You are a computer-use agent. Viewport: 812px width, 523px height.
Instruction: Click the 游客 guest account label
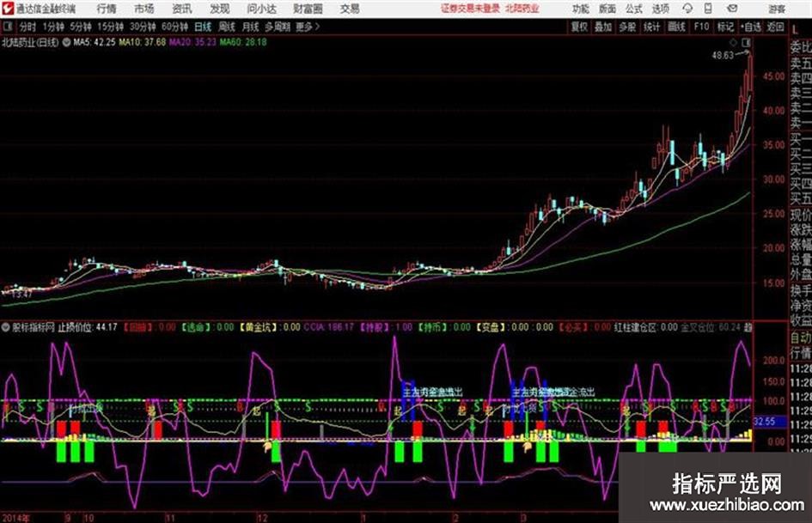(777, 9)
